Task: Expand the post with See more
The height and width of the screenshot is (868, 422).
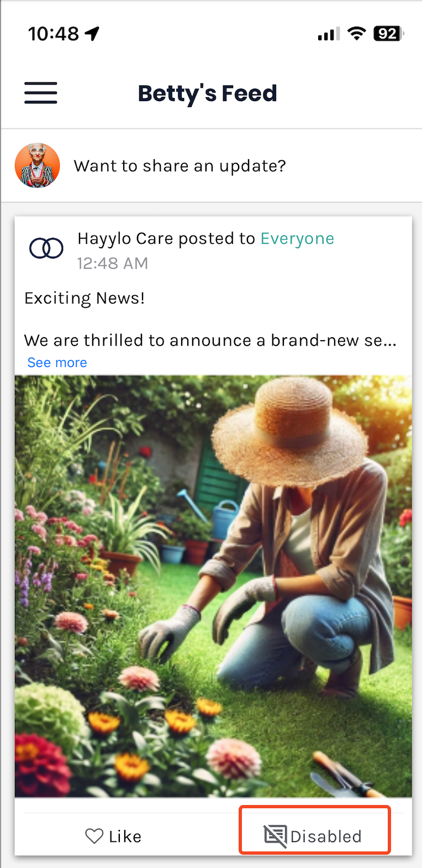Action: tap(57, 363)
